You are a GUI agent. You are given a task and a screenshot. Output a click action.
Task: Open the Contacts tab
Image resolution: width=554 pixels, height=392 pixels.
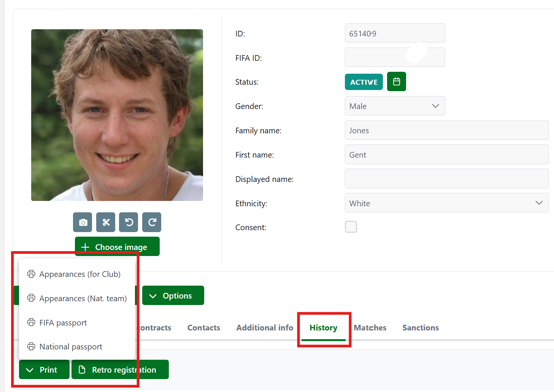[204, 328]
